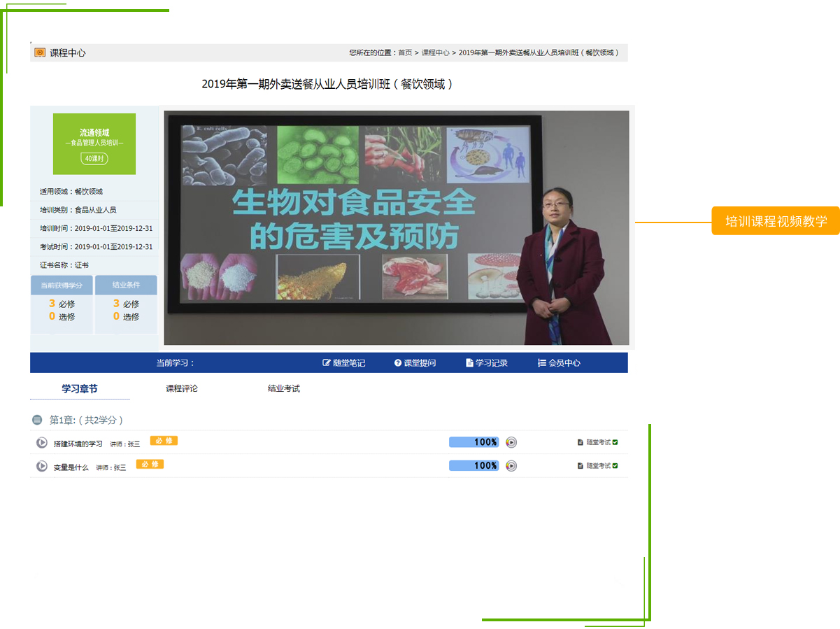Click the course title 2019年第一期外卖送餐从业人员培训班
Image resolution: width=840 pixels, height=629 pixels.
327,84
